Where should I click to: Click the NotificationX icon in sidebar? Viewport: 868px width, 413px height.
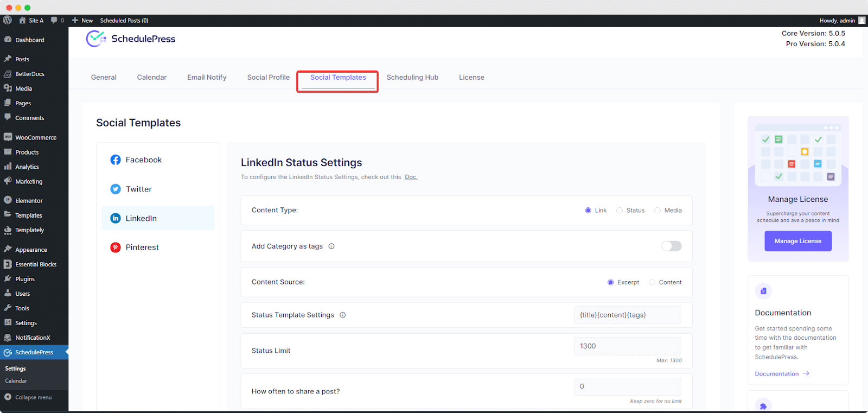8,337
